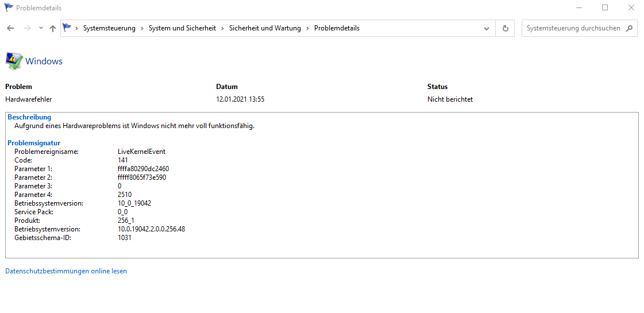Click the search magnifier icon
The height and width of the screenshot is (313, 644).
click(x=629, y=28)
